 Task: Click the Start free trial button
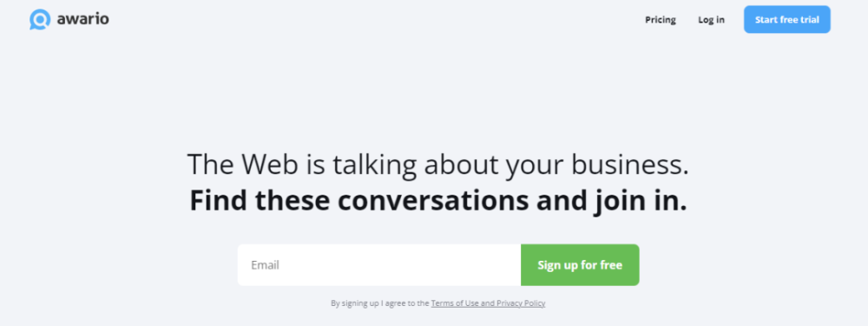pyautogui.click(x=786, y=19)
